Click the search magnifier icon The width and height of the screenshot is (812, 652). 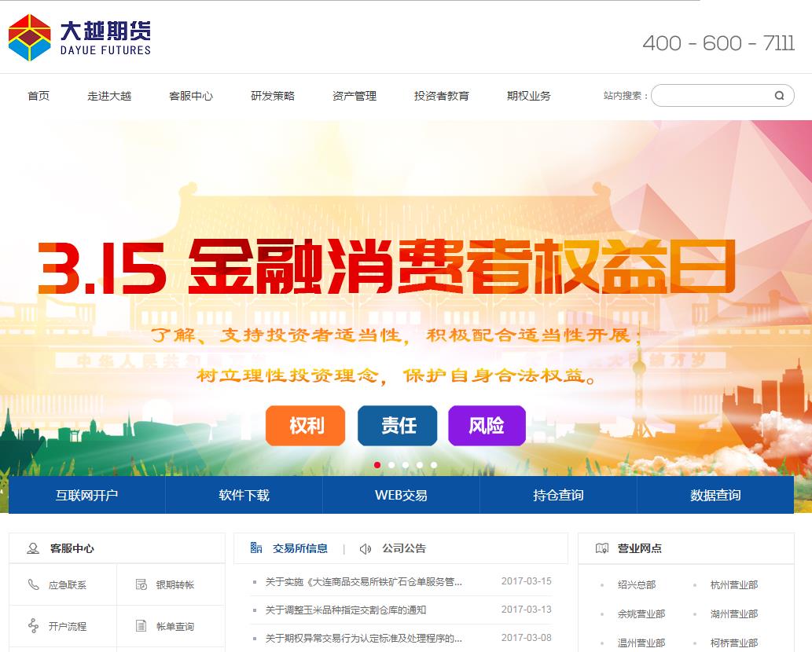click(x=779, y=96)
